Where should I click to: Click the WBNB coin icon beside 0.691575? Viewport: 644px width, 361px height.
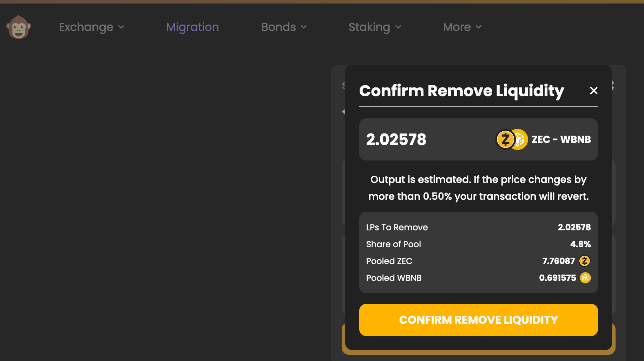pyautogui.click(x=585, y=278)
